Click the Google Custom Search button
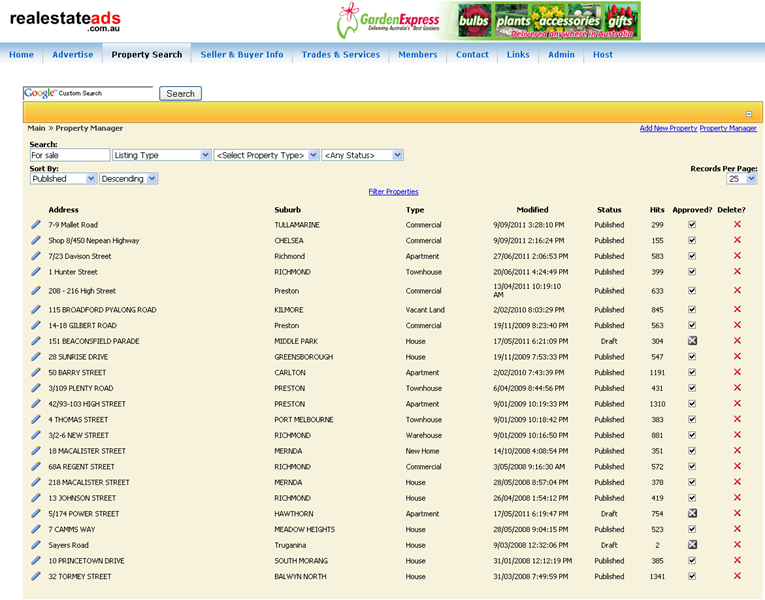This screenshot has width=765, height=600. [181, 93]
